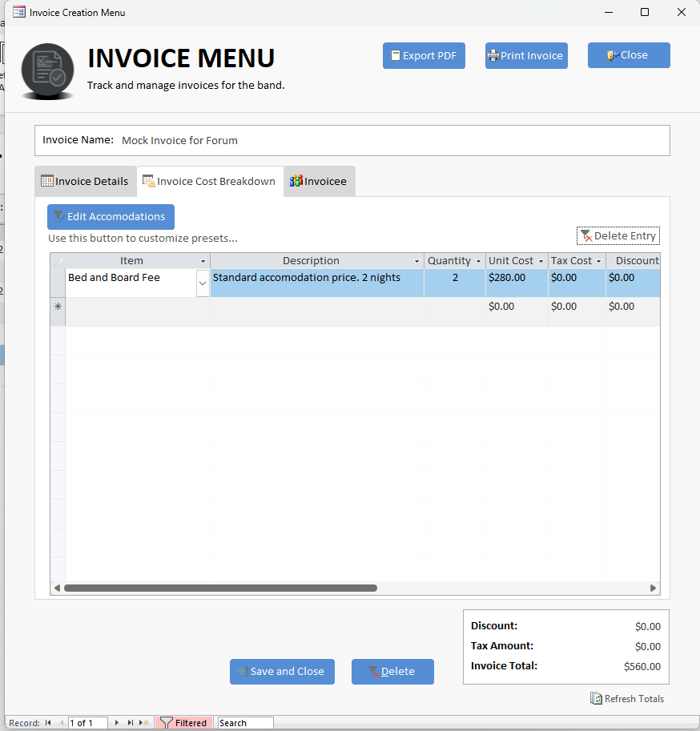Viewport: 700px width, 731px height.
Task: Click the Discount cell in Bed and Board row
Action: pos(633,283)
